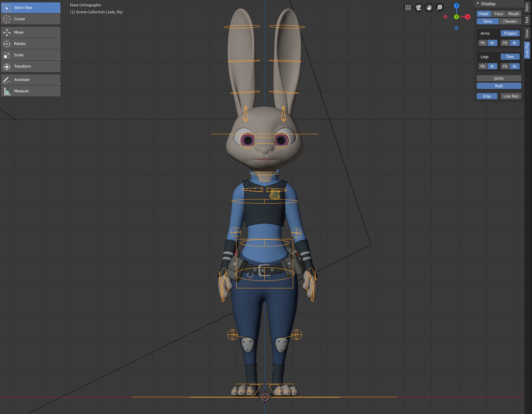Open the Item sidebar tab
532x414 pixels.
pos(527,7)
